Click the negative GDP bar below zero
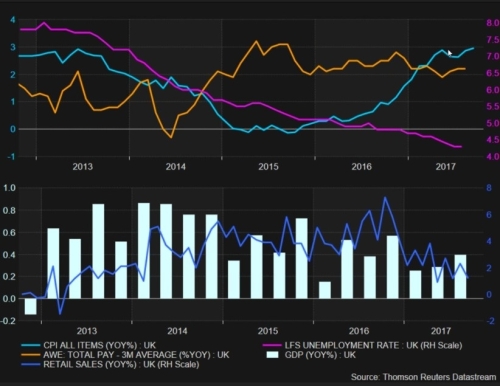The height and width of the screenshot is (386, 500). [x=30, y=306]
